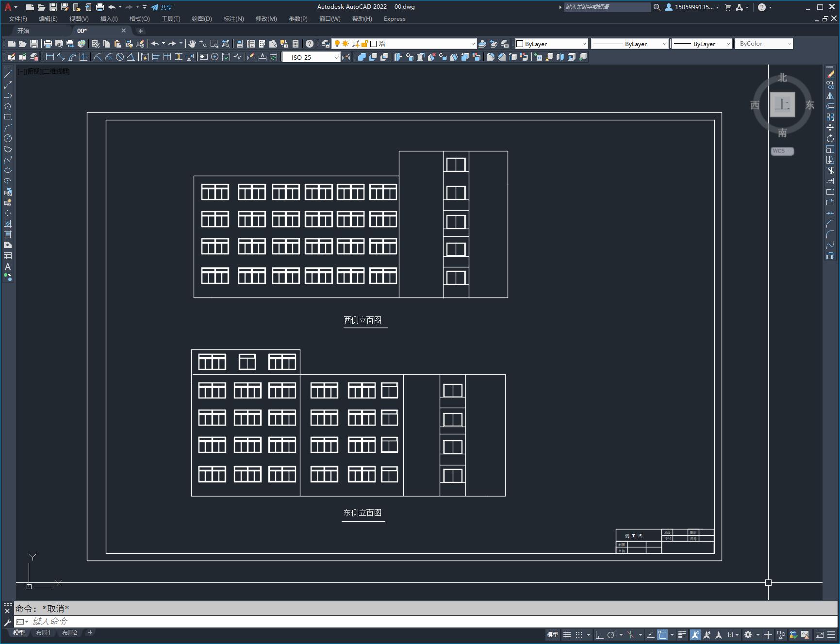The height and width of the screenshot is (644, 840).
Task: Click the WCS coordinate system button
Action: (782, 151)
